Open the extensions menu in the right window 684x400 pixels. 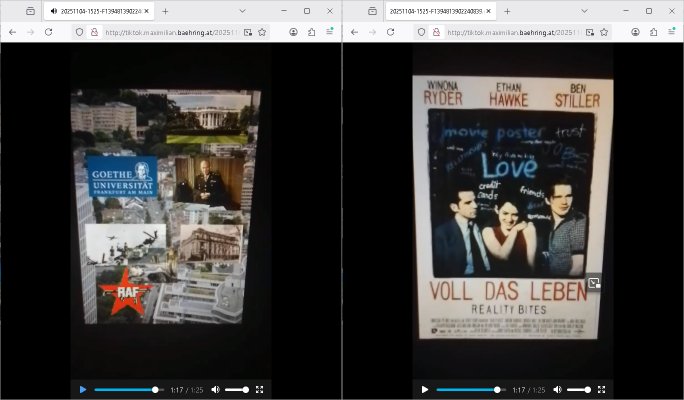point(654,32)
